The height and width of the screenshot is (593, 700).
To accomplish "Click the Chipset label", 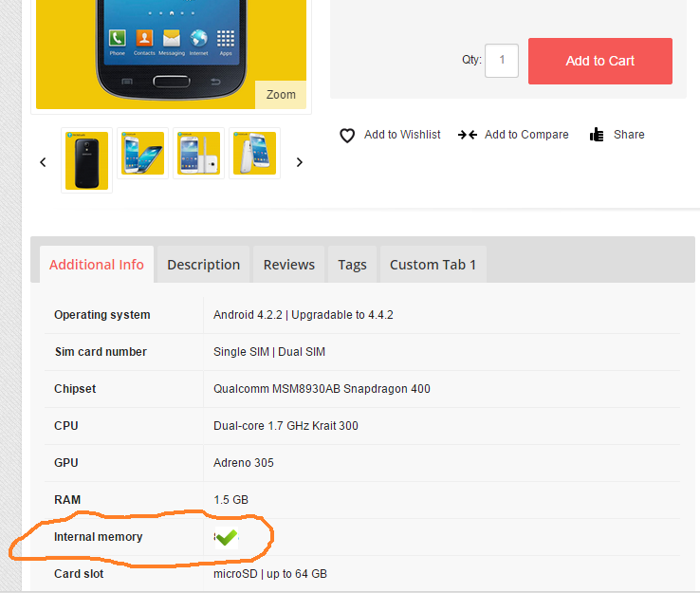I will tap(75, 389).
